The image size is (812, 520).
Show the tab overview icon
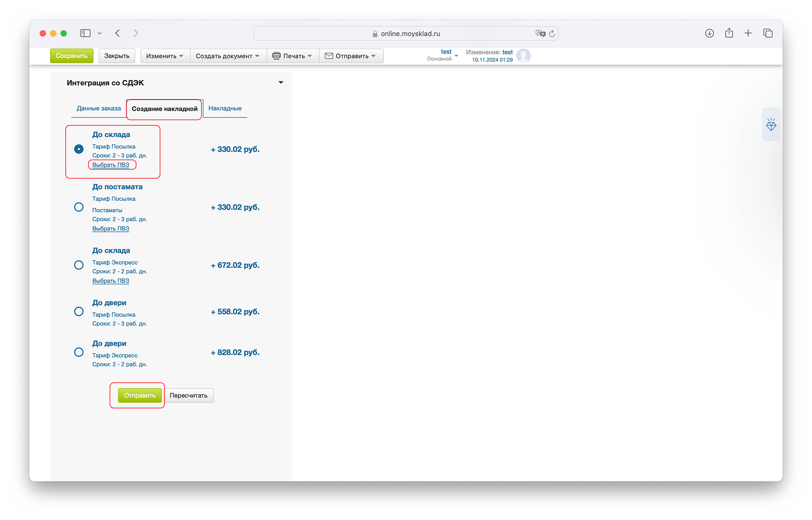(x=768, y=33)
